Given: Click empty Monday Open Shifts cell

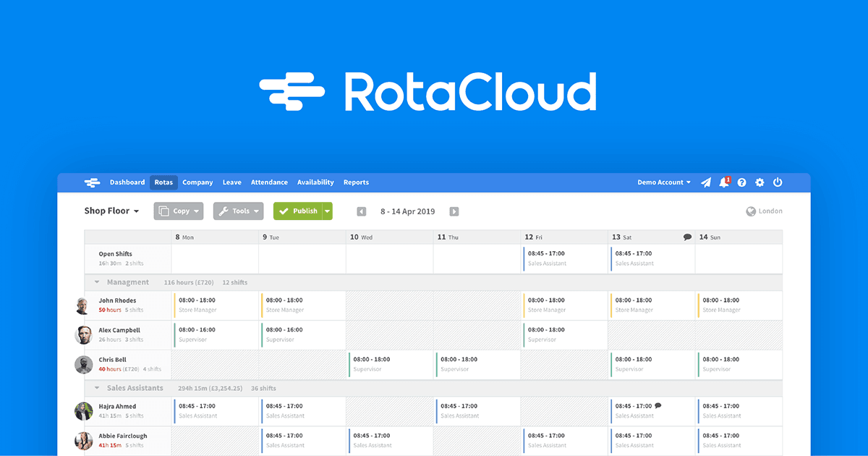Looking at the screenshot, I should click(x=215, y=258).
